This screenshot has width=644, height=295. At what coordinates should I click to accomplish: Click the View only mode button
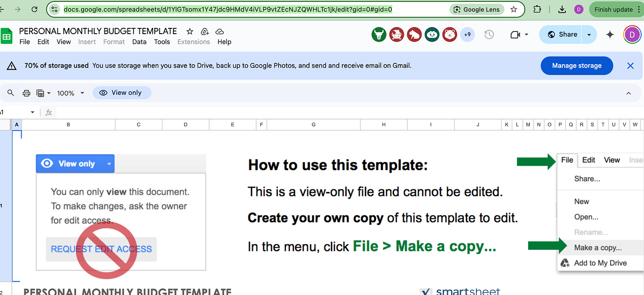pos(122,93)
